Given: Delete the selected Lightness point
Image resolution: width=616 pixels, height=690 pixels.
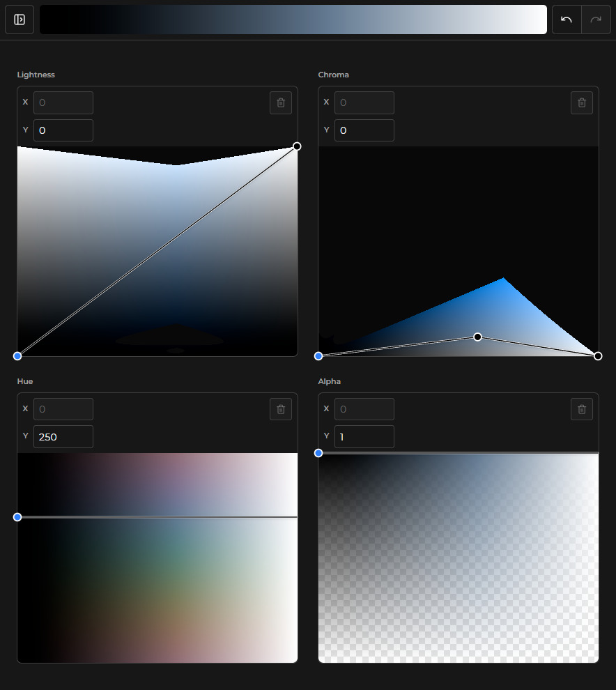Looking at the screenshot, I should click(x=281, y=102).
